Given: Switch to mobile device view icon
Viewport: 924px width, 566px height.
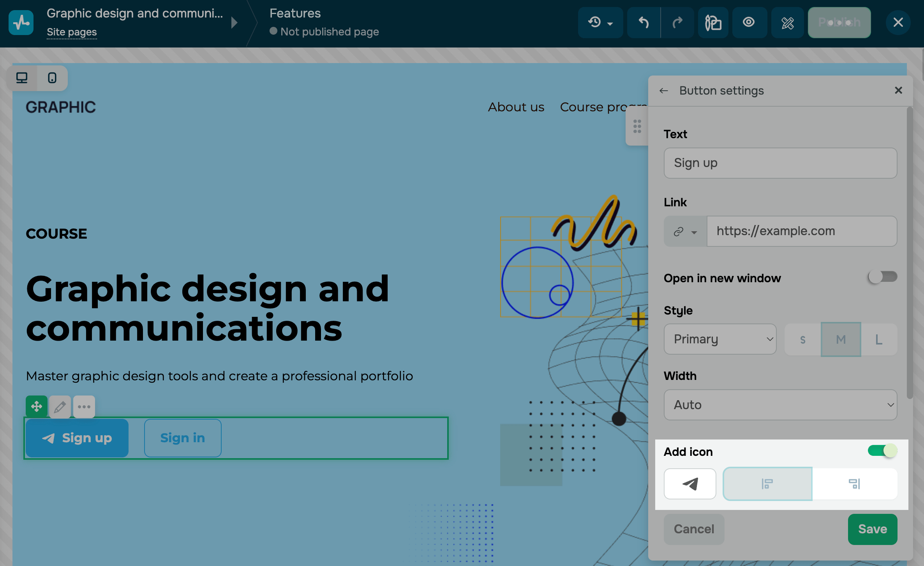Looking at the screenshot, I should tap(52, 78).
